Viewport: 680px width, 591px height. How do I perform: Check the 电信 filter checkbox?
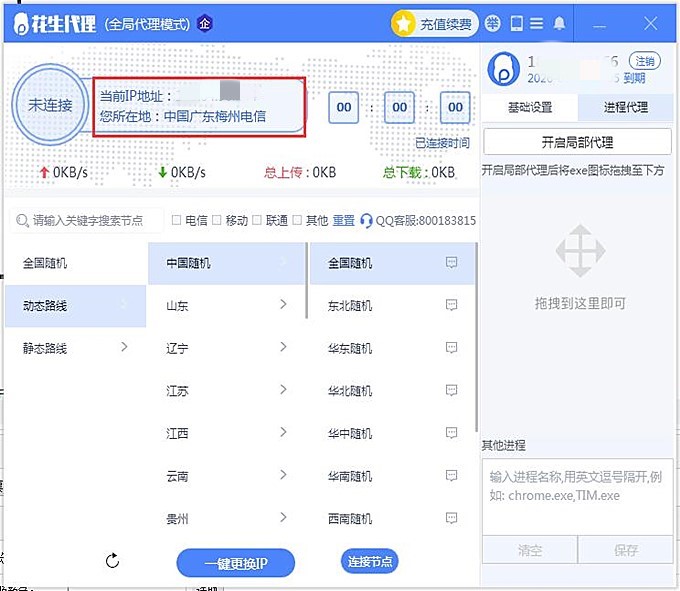pos(176,220)
